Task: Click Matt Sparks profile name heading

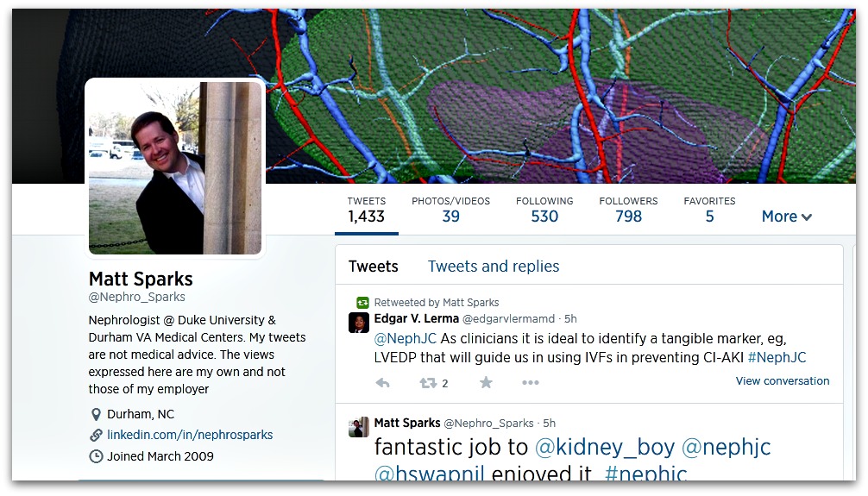Action: 141,279
